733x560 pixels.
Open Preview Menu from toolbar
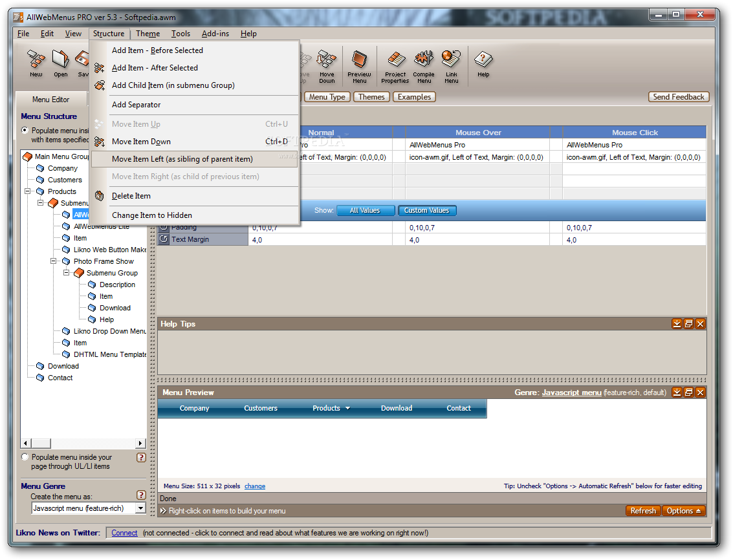[359, 67]
